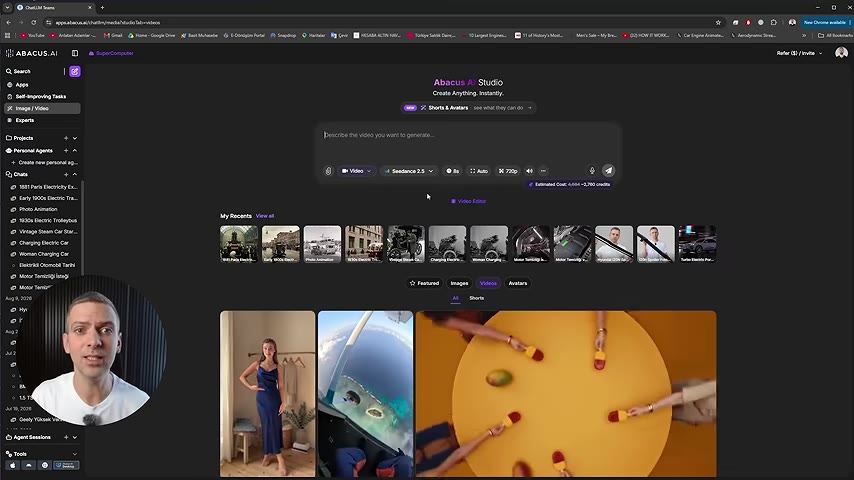
Task: Send the prompt with the paper plane
Action: click(x=608, y=171)
